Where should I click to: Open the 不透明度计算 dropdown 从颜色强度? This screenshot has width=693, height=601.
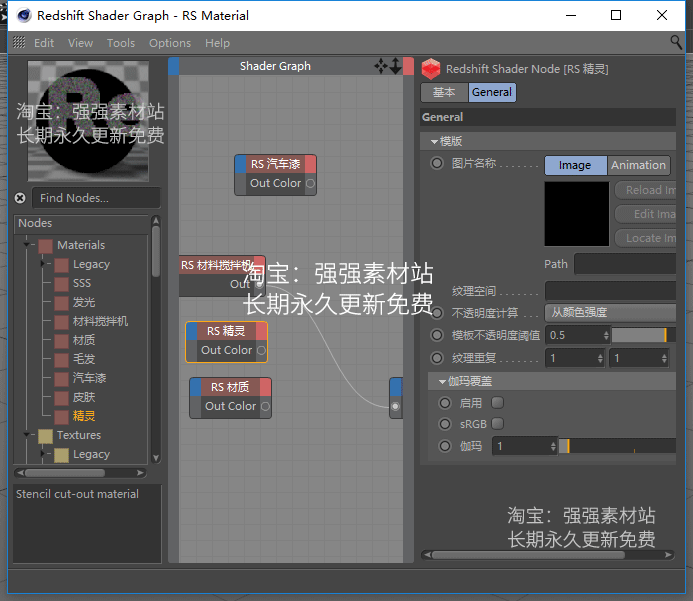coord(610,312)
